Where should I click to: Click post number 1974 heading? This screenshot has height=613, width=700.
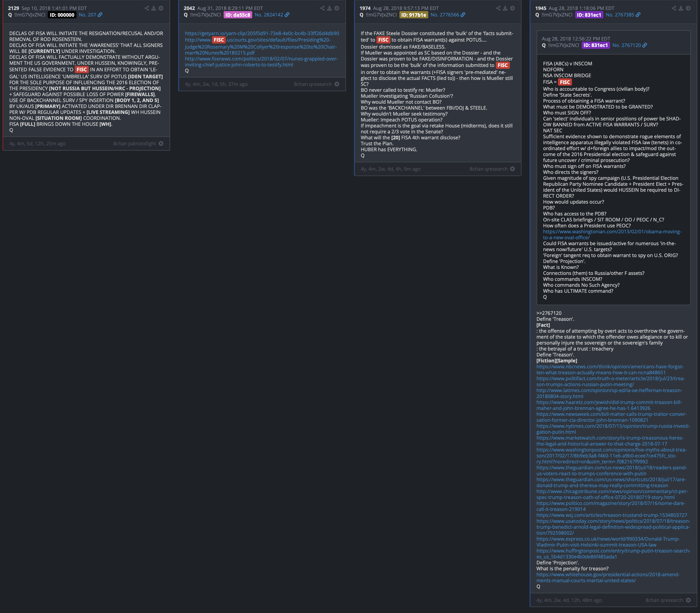click(365, 8)
